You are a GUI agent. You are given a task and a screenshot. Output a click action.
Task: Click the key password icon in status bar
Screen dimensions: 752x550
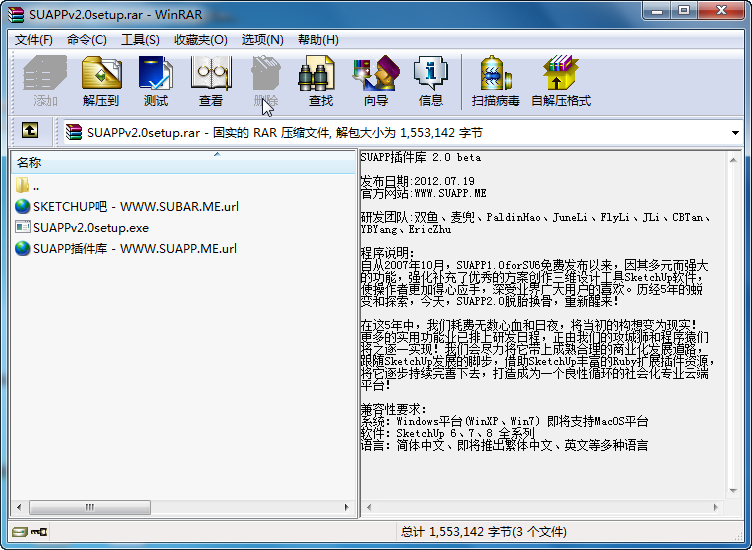click(x=39, y=531)
